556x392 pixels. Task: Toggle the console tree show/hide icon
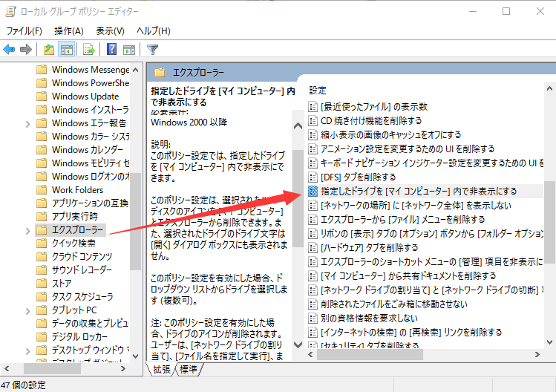tap(66, 50)
